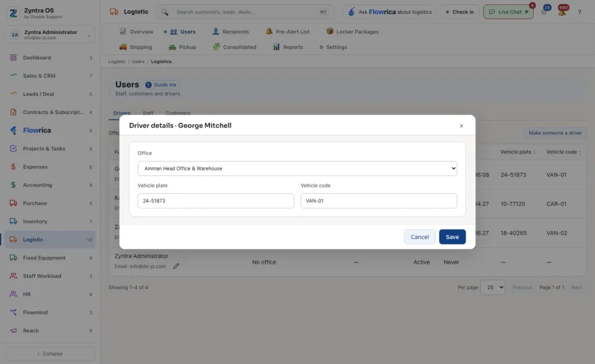Cancel the driver details dialog
This screenshot has width=595, height=364.
point(420,237)
